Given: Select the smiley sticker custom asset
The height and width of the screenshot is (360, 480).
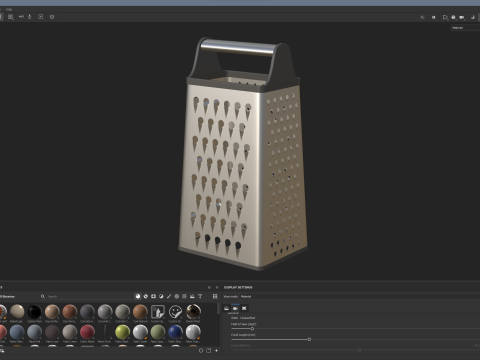Looking at the screenshot, I should 175,312.
